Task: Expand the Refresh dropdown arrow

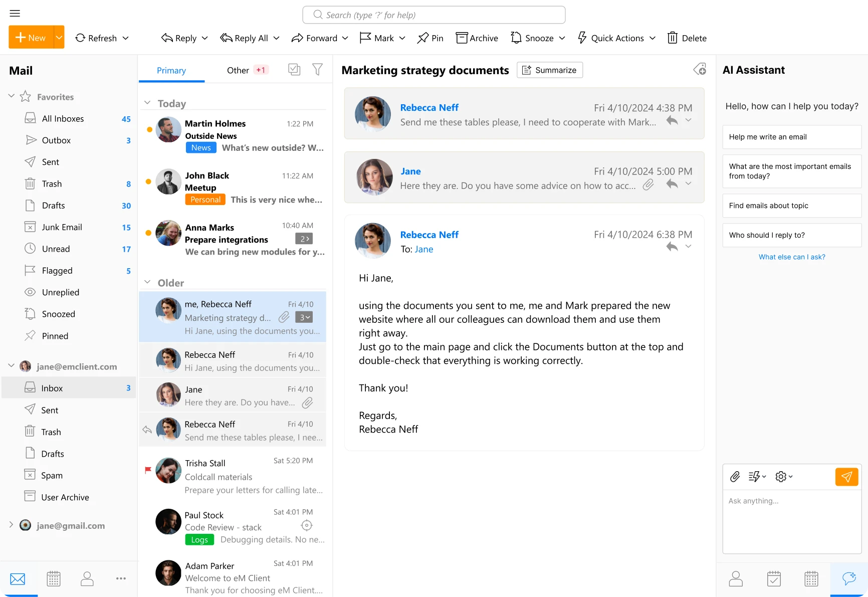Action: click(125, 38)
